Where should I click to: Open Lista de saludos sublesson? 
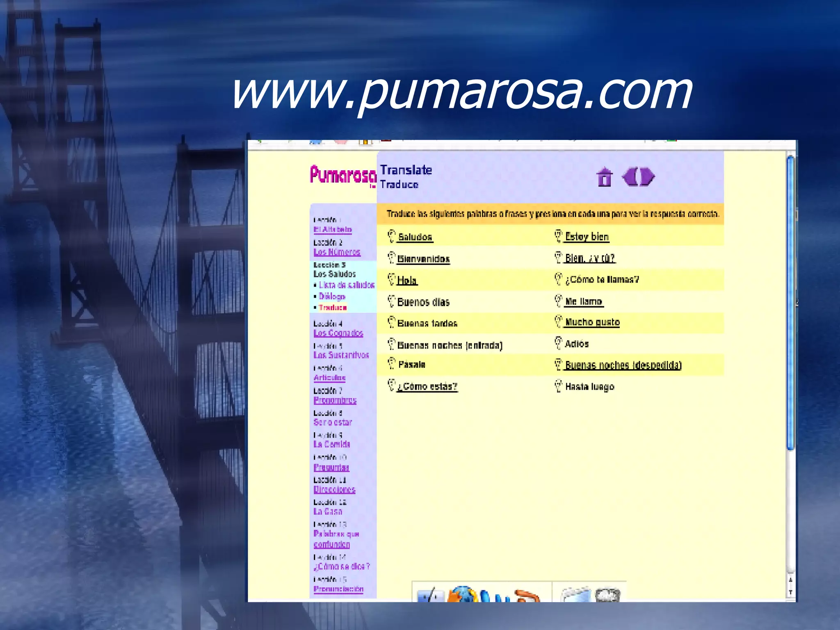pos(347,285)
